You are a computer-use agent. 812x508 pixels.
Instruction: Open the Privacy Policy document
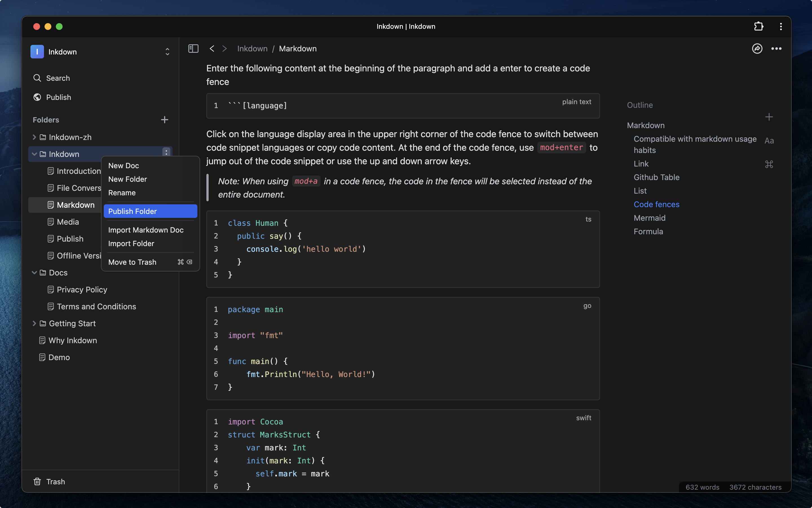click(x=100, y=290)
